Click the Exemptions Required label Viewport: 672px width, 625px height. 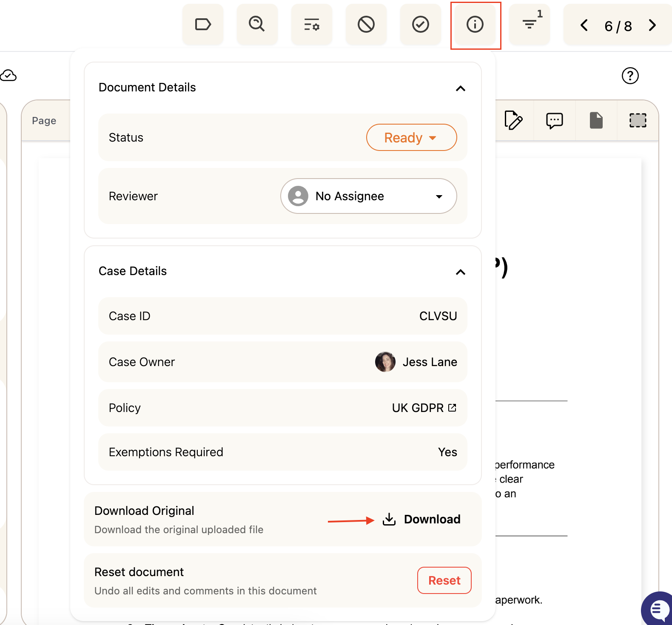[x=166, y=452]
